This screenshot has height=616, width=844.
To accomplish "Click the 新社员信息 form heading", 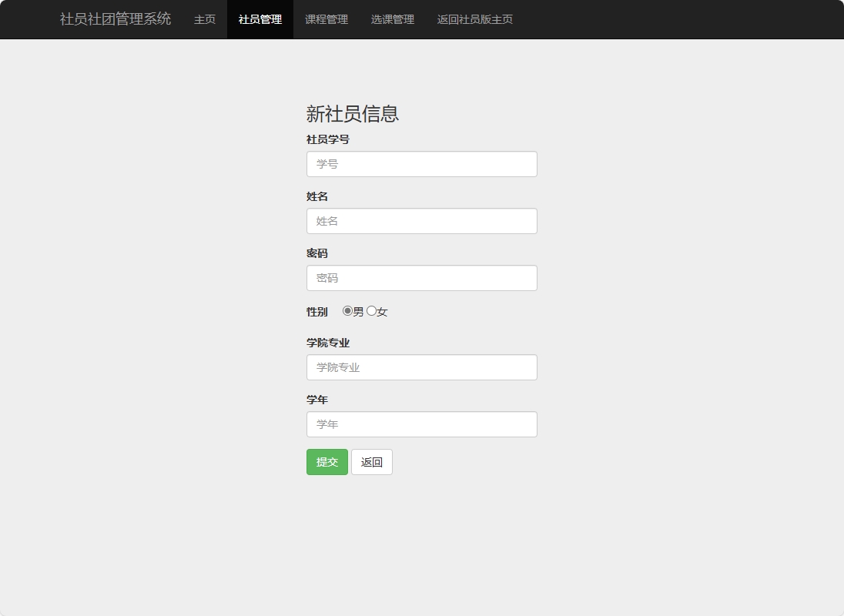I will point(353,113).
